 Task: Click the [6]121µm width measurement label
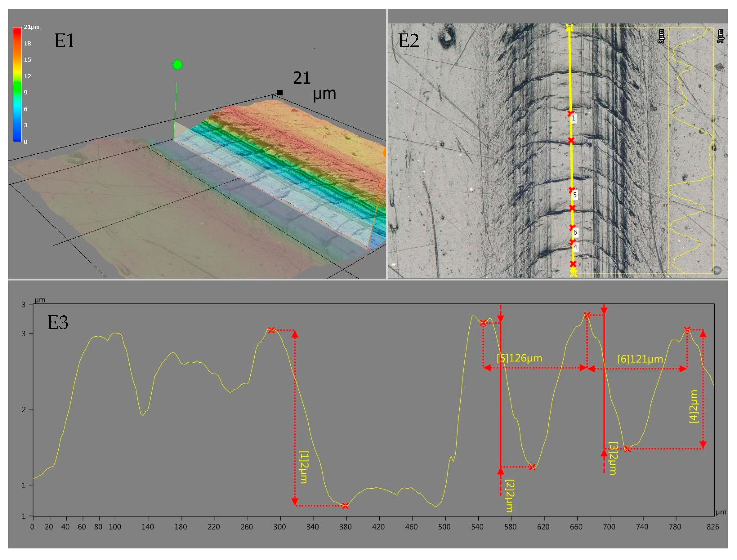pos(640,359)
